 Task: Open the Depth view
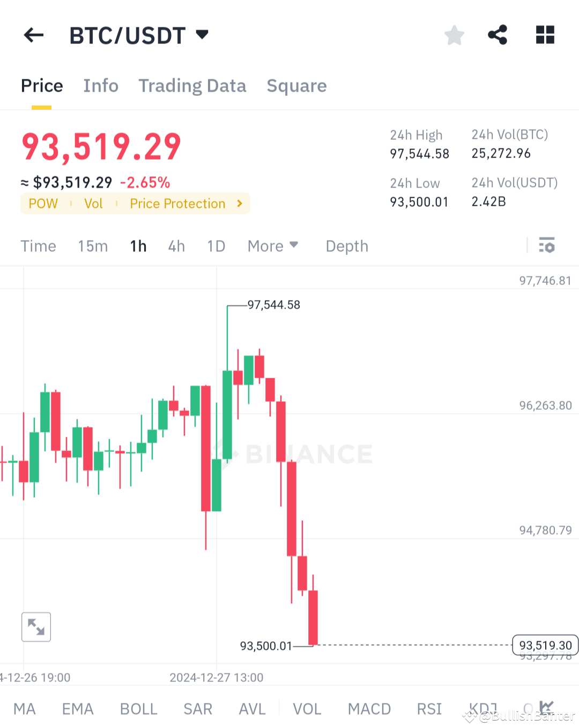[346, 245]
